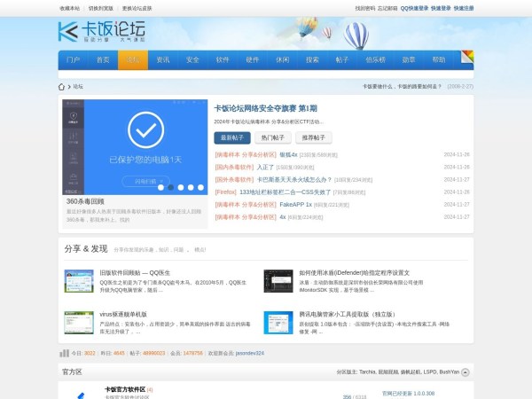Open the 卡饭官方软件区 forum icon
532x399 pixels.
(x=80, y=394)
